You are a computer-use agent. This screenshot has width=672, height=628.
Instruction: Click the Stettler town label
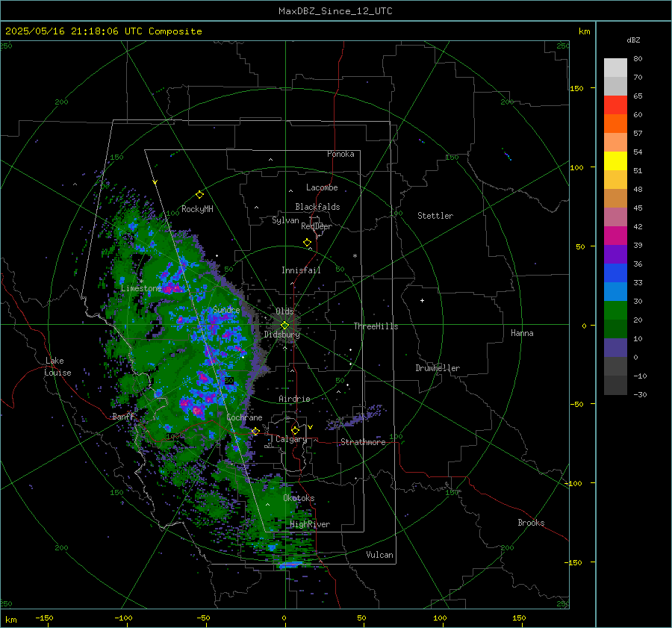coord(435,216)
